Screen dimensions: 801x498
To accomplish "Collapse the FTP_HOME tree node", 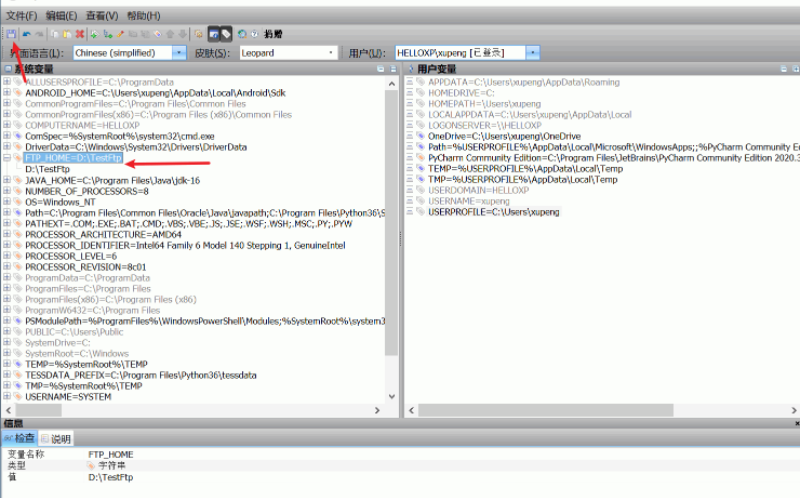I will coord(7,158).
